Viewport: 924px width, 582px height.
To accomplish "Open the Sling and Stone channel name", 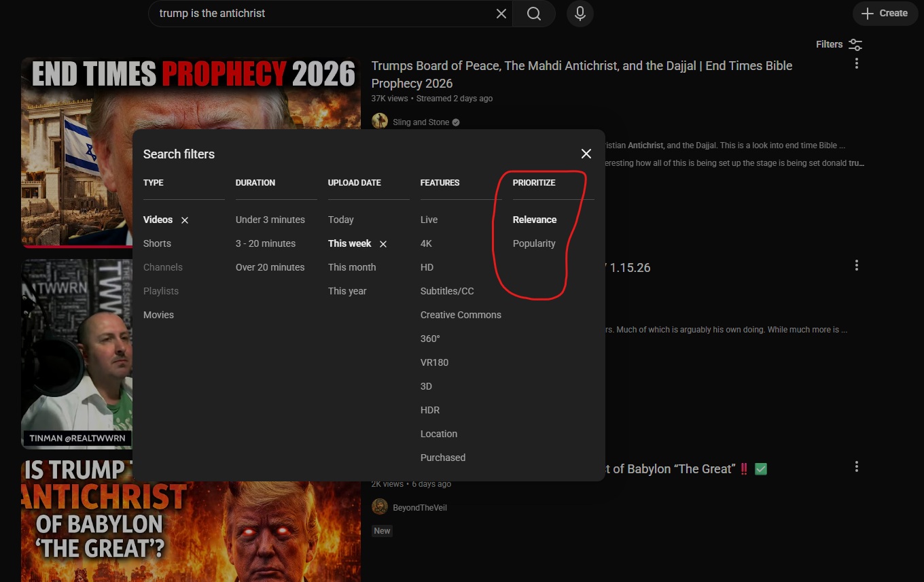I will [x=421, y=122].
